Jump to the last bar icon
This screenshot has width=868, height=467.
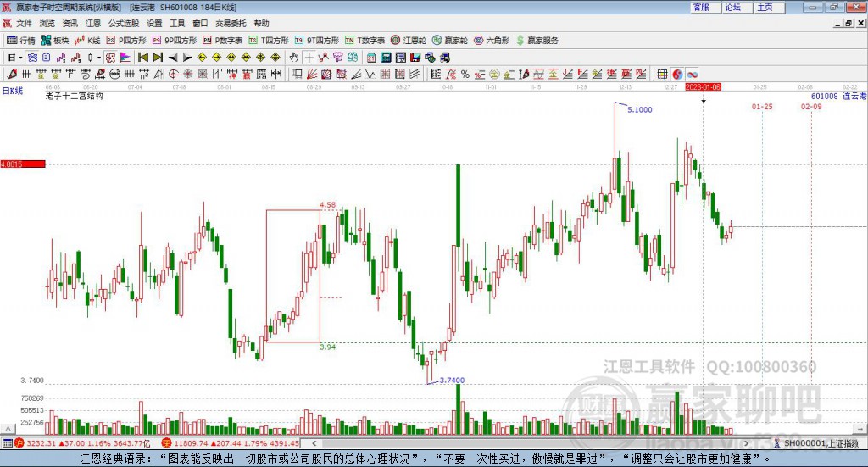(158, 57)
